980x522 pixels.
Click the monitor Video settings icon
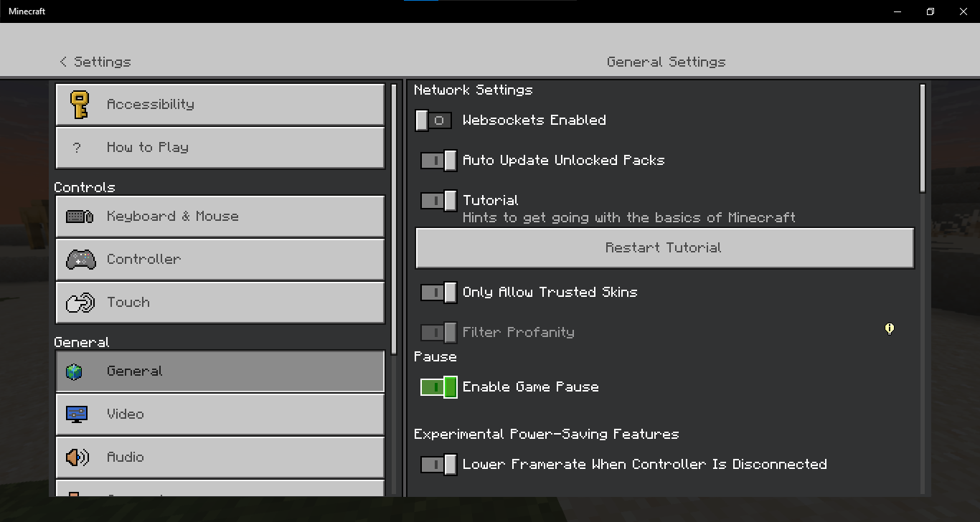pos(76,414)
